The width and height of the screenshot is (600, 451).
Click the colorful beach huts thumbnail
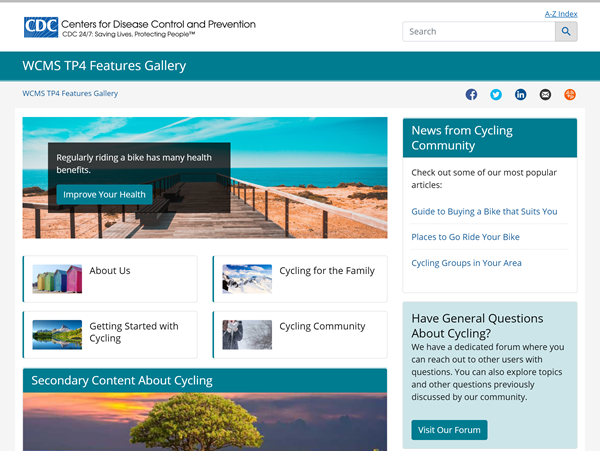pos(57,279)
